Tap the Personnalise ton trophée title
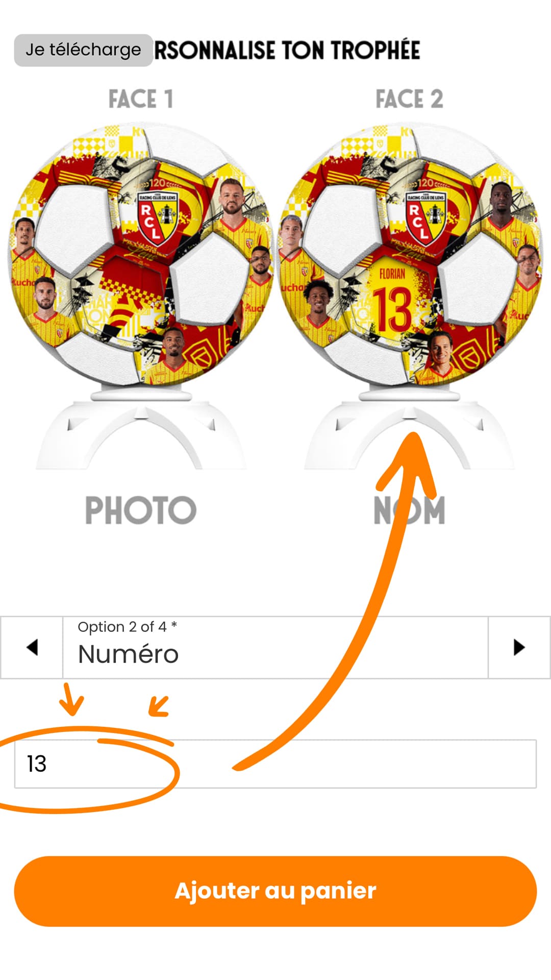 [287, 51]
